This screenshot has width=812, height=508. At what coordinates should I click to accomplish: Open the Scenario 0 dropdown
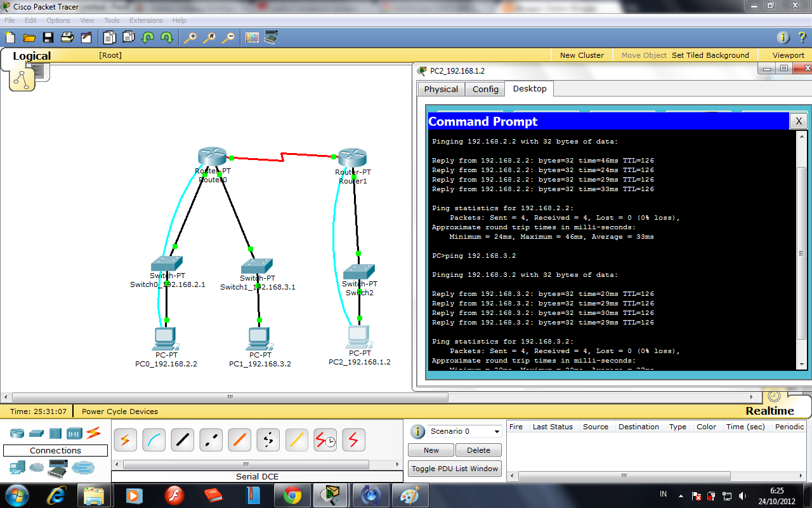(x=464, y=431)
